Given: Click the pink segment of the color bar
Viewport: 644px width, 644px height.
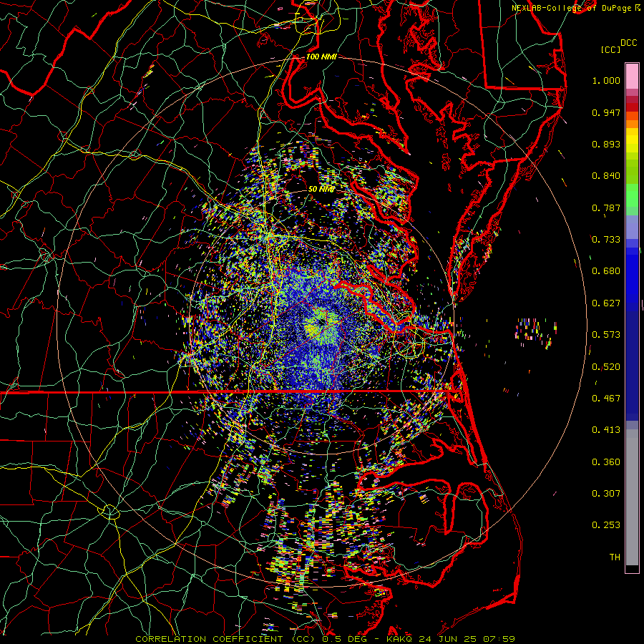Looking at the screenshot, I should [632, 77].
